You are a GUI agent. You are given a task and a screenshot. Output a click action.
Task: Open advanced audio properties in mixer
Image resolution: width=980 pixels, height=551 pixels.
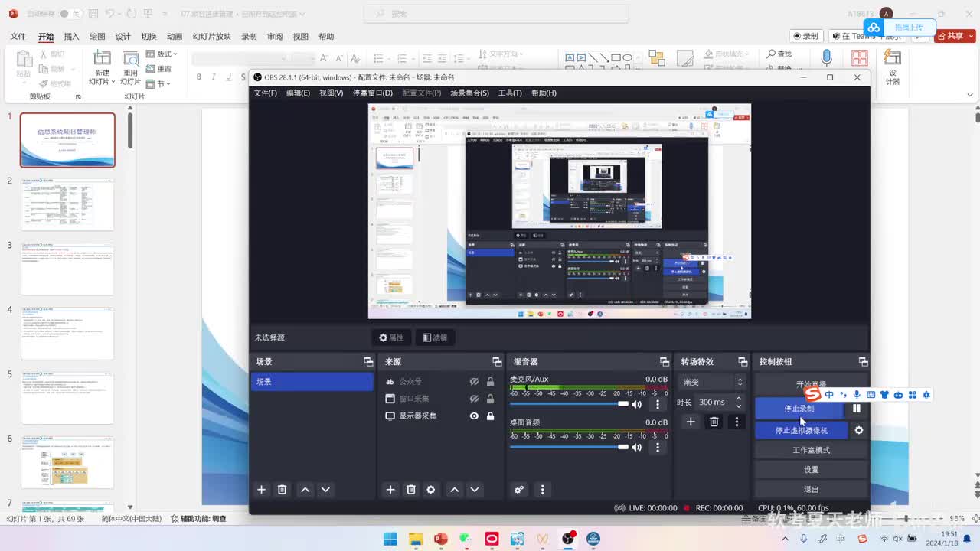(519, 490)
